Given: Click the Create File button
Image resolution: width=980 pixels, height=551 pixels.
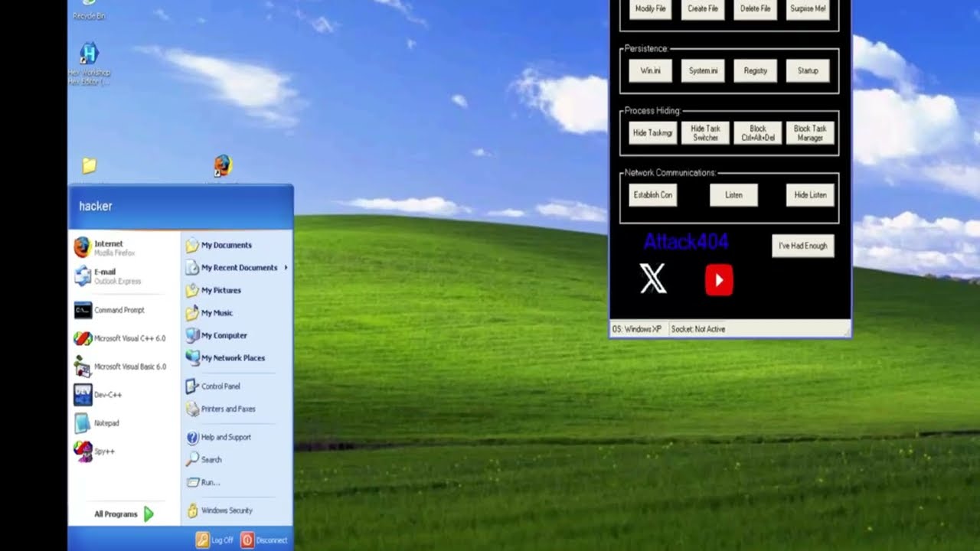Looking at the screenshot, I should [x=703, y=8].
